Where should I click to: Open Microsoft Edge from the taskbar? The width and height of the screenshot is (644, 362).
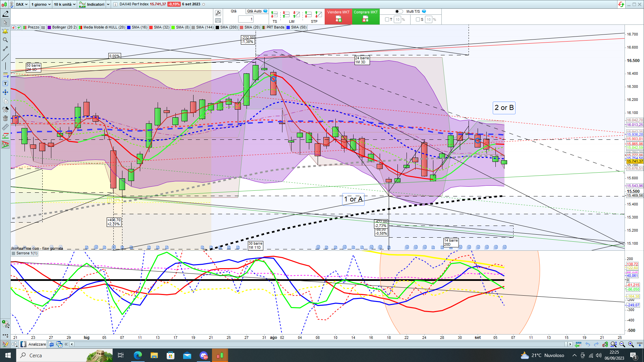138,355
